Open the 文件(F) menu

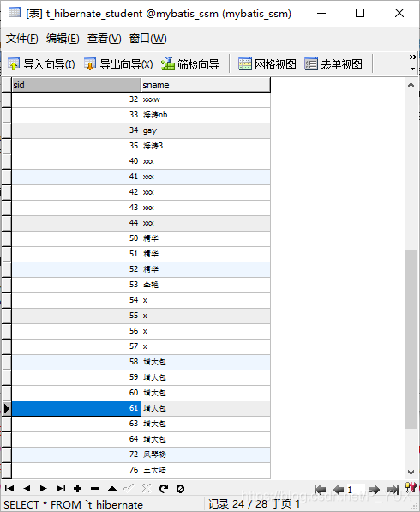[x=22, y=39]
